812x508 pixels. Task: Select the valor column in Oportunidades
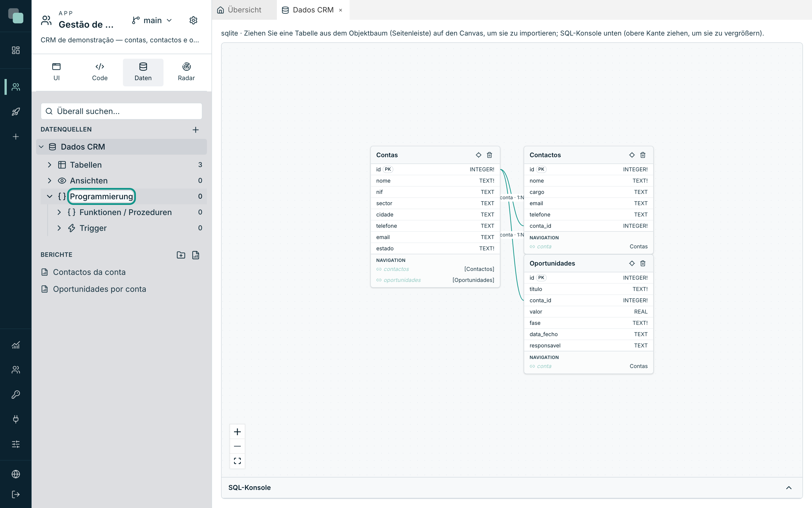588,312
